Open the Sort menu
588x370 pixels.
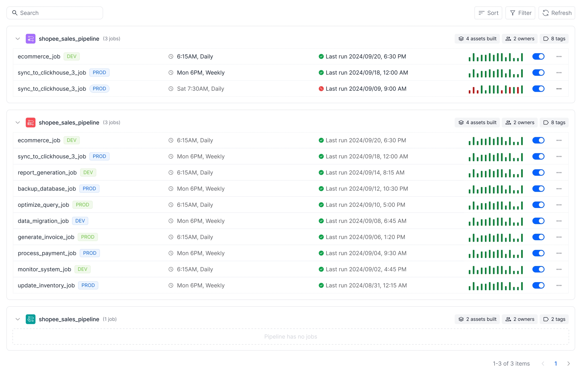pos(488,13)
